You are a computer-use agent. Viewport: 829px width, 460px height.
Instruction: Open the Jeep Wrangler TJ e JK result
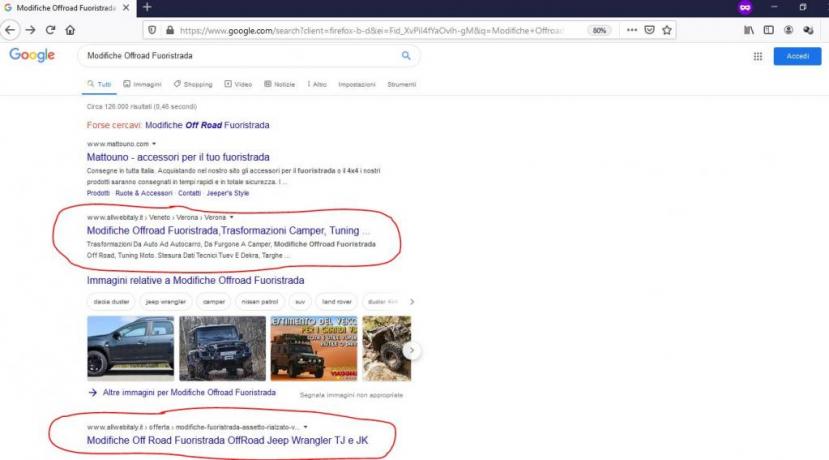tap(227, 440)
